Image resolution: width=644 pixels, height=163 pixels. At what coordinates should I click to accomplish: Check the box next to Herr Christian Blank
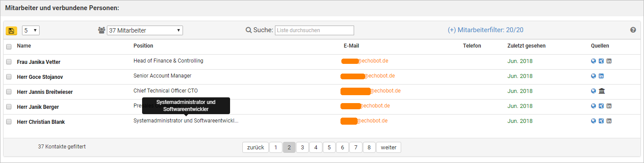[x=9, y=122]
